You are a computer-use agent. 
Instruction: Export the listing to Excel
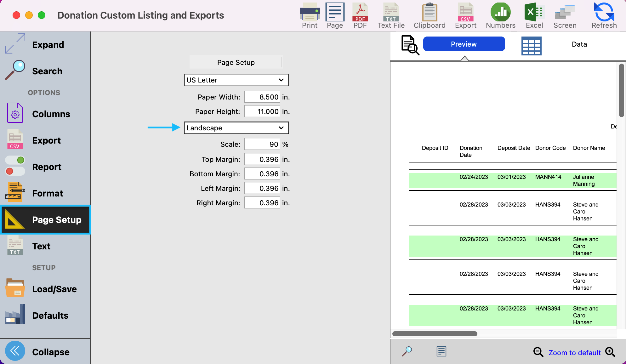click(534, 16)
